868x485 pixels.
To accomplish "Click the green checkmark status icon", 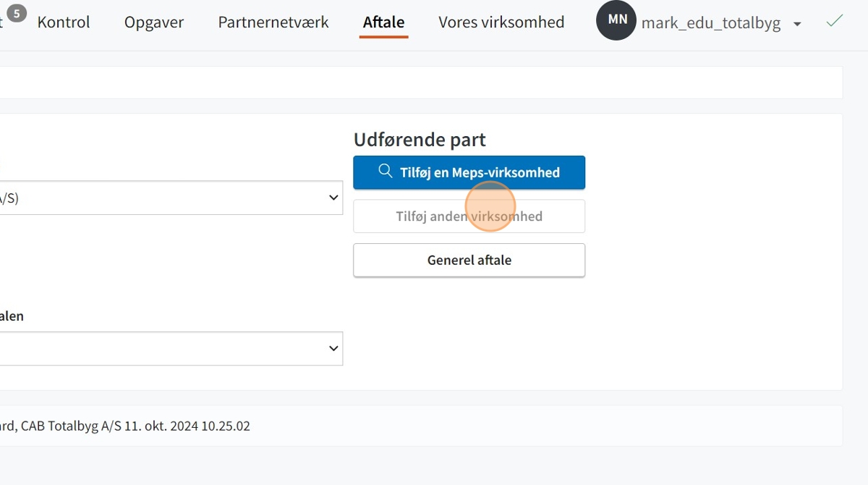I will click(835, 21).
